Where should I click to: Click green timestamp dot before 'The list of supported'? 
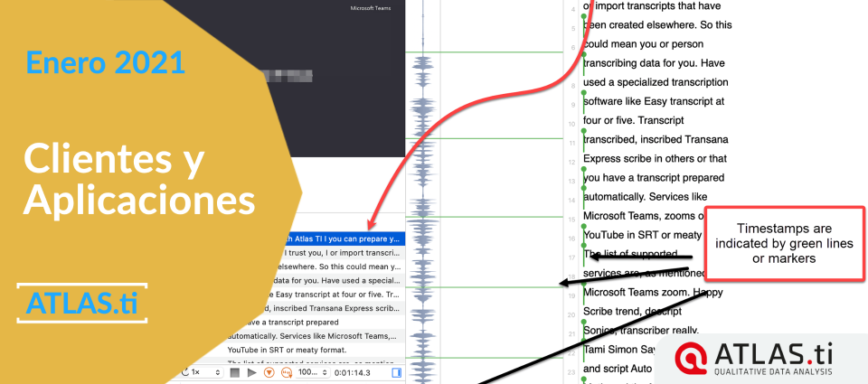coord(583,245)
